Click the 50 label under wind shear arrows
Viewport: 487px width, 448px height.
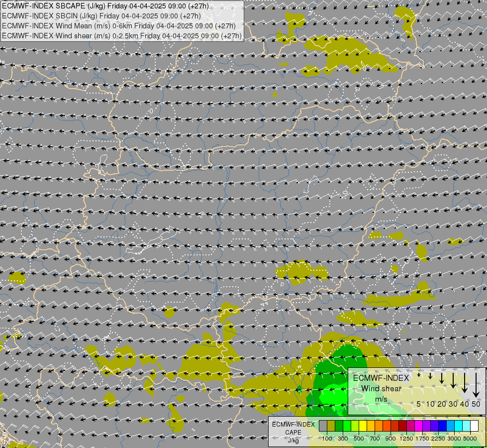pos(476,404)
